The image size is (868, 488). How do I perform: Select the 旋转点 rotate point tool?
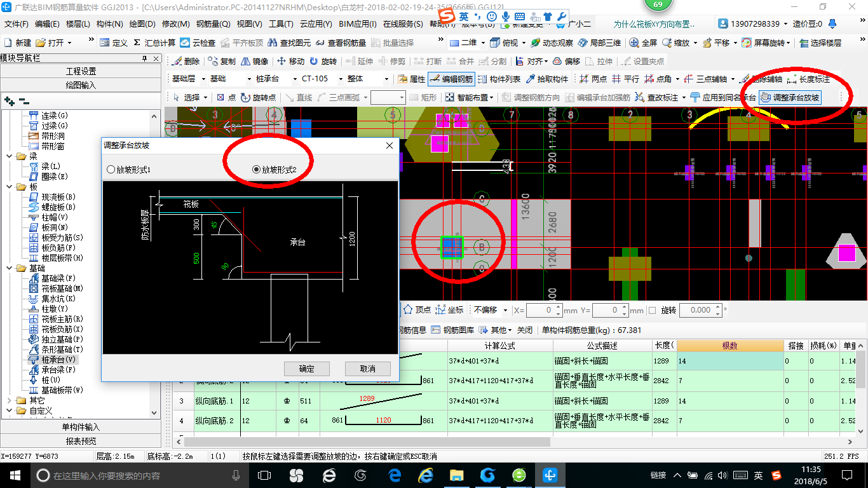pyautogui.click(x=259, y=97)
